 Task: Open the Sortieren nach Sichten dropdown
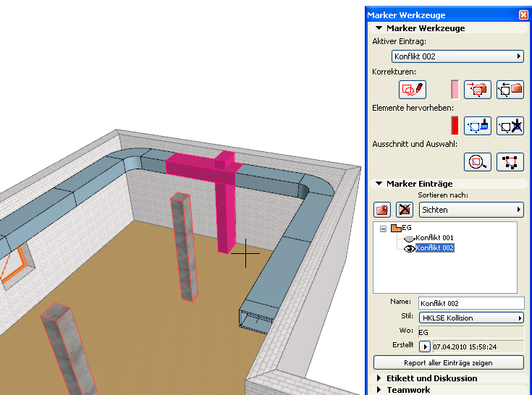(471, 210)
